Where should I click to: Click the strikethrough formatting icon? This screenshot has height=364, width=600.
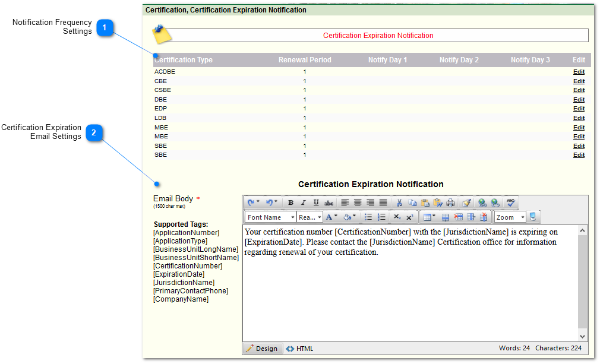[x=329, y=202]
